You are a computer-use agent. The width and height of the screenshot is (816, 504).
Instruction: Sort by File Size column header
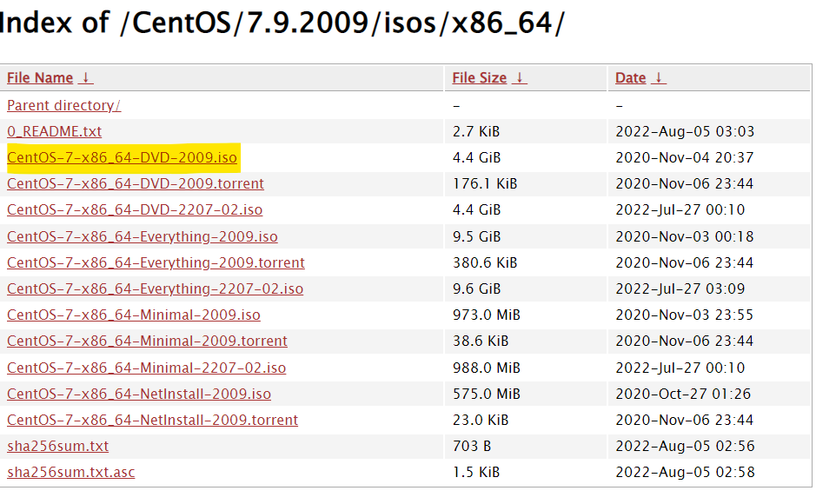480,78
